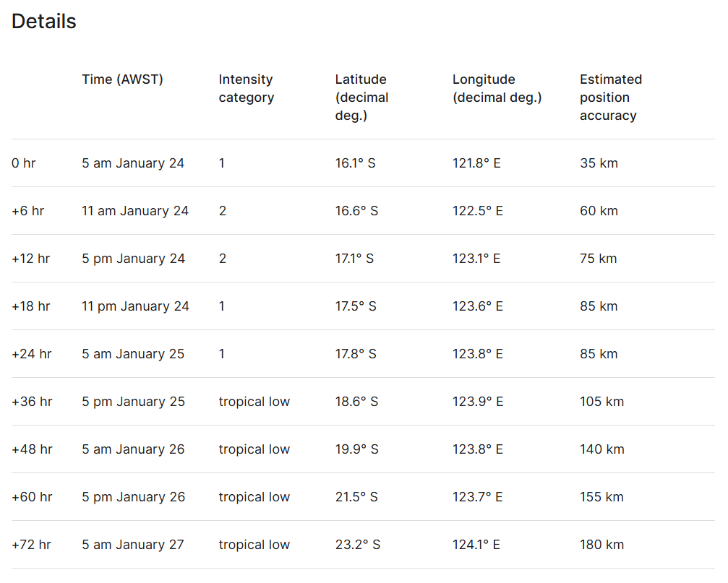The height and width of the screenshot is (583, 728).
Task: Click the 19.9° S latitude cell
Action: tap(356, 449)
